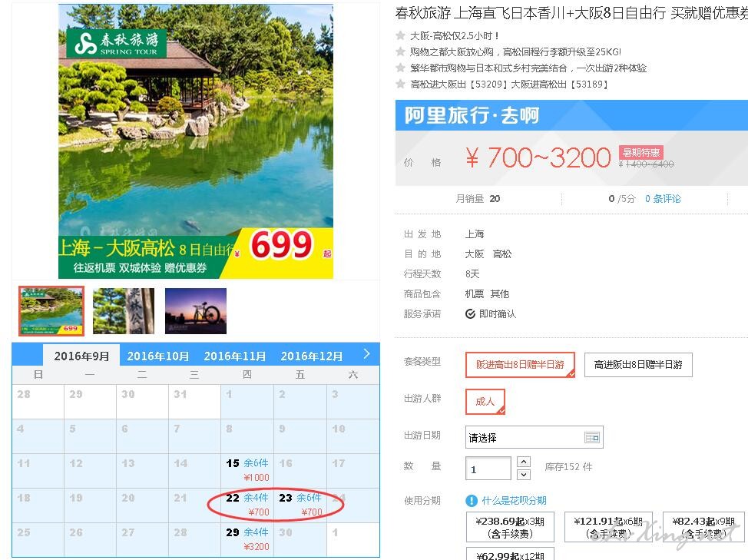
Task: Choose the 3-period installment at ¥238.69
Action: click(x=510, y=527)
